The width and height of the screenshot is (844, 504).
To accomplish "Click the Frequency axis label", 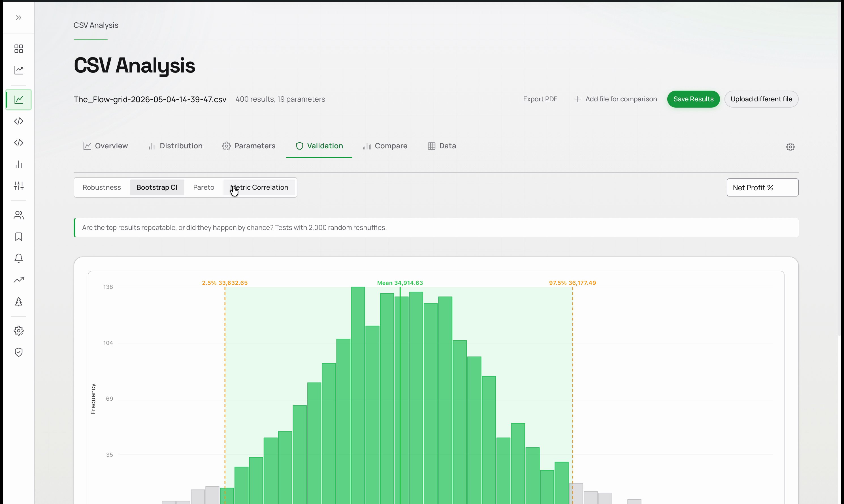I will click(93, 399).
